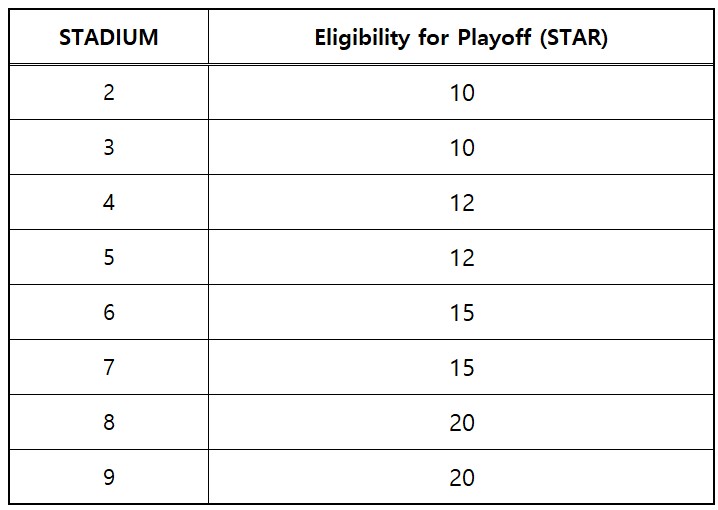This screenshot has height=510, width=718.
Task: Click the value 15 beside stadium 6
Action: pos(462,313)
